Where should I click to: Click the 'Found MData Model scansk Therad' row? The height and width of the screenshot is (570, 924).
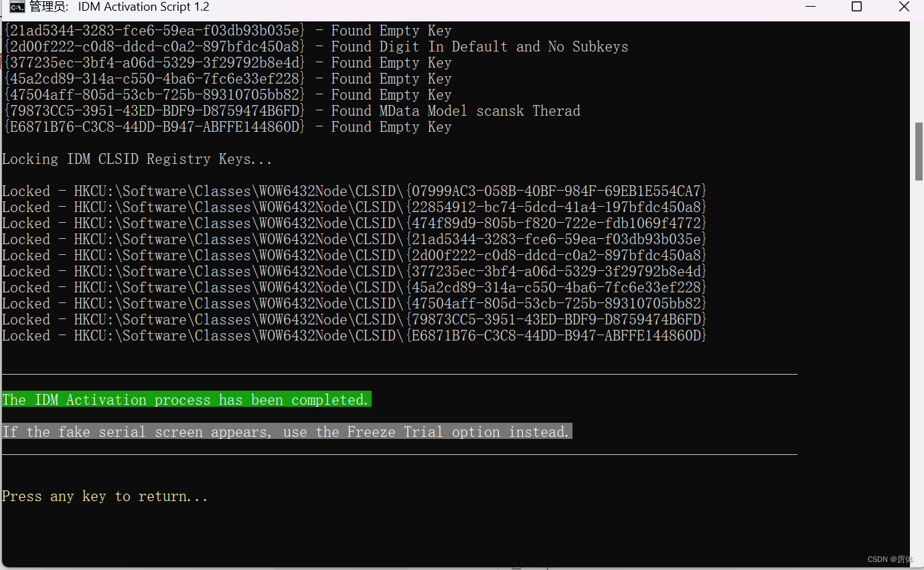pyautogui.click(x=292, y=111)
